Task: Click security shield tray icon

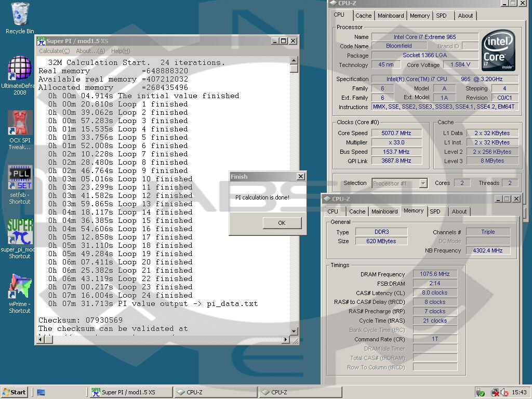Action: tap(480, 393)
